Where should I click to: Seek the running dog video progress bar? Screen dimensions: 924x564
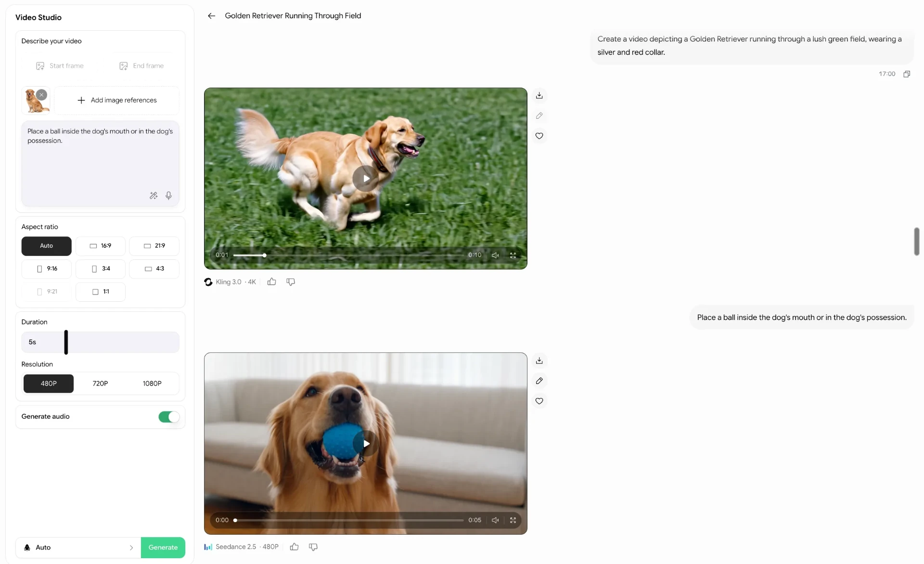pyautogui.click(x=348, y=255)
